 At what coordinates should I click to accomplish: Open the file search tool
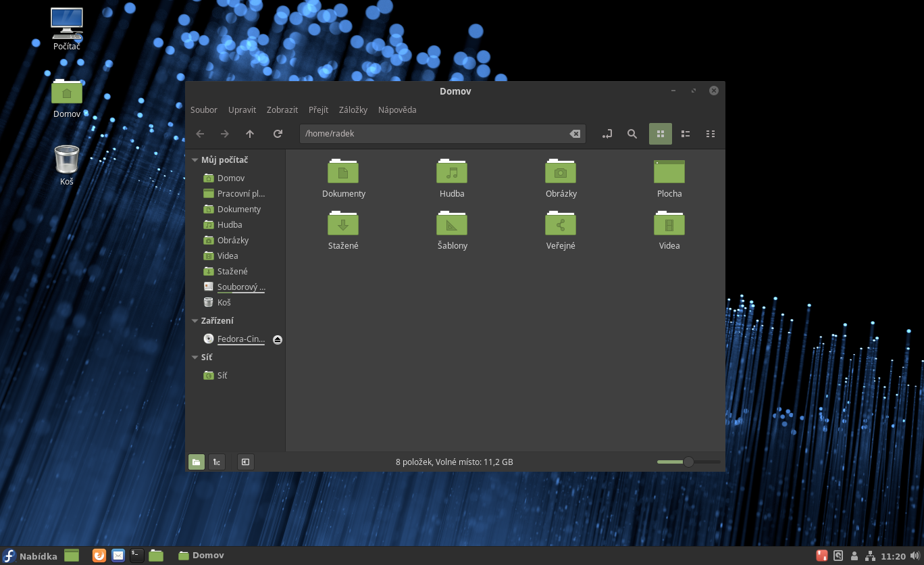[632, 134]
